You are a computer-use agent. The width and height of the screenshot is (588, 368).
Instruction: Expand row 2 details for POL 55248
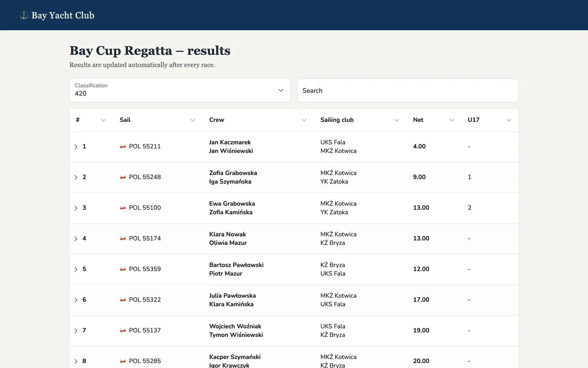coord(76,177)
